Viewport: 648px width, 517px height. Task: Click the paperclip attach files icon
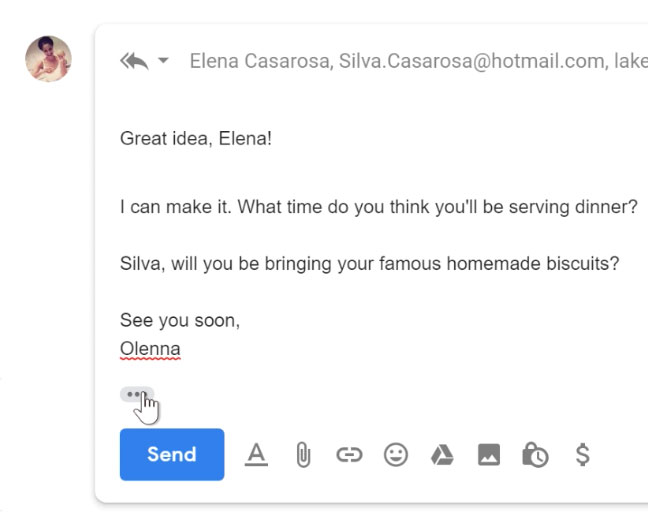click(x=303, y=455)
